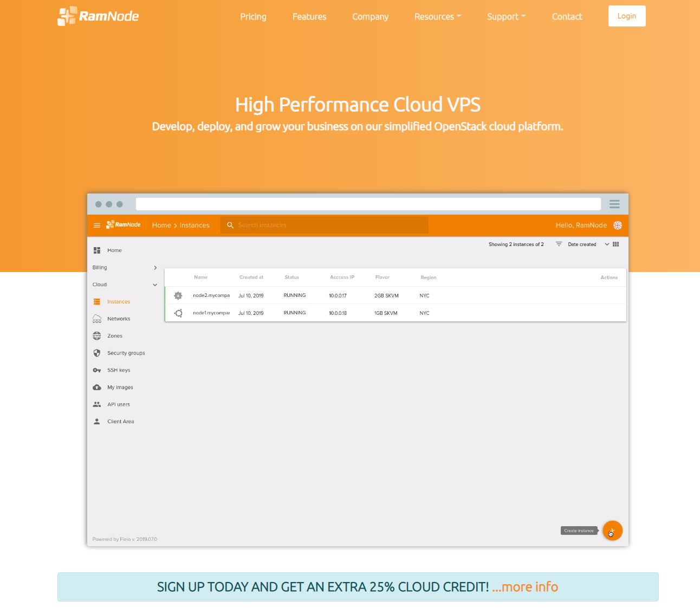Click the 'Hello, RamNode' greeting
The width and height of the screenshot is (700, 614).
pos(581,225)
